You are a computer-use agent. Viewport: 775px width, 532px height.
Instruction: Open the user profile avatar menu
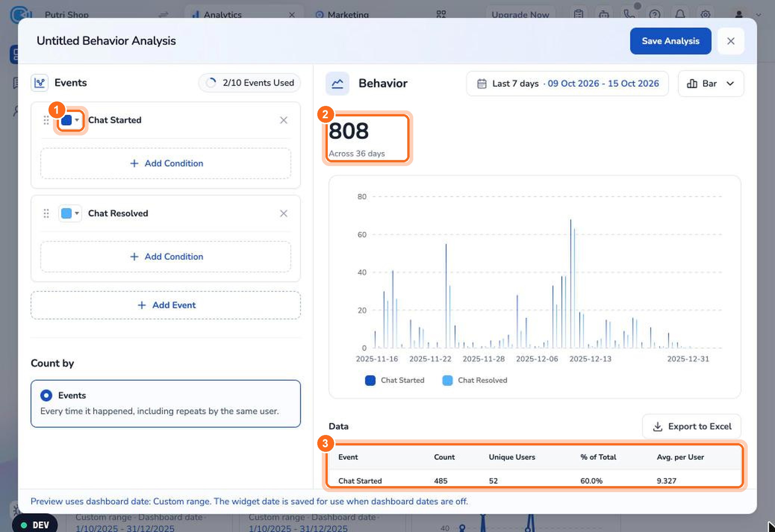pos(739,15)
